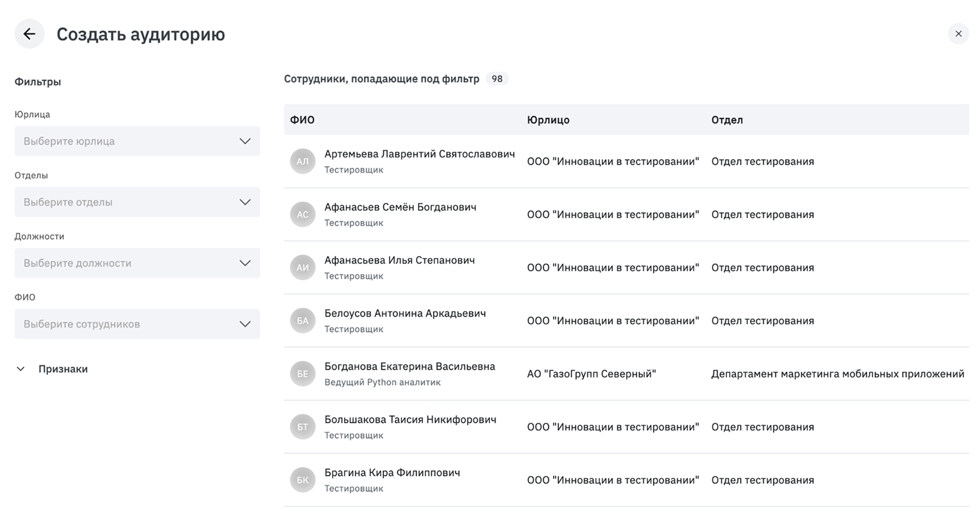Viewport: 980px width, 518px height.
Task: Click the employee count badge 98
Action: [x=497, y=79]
